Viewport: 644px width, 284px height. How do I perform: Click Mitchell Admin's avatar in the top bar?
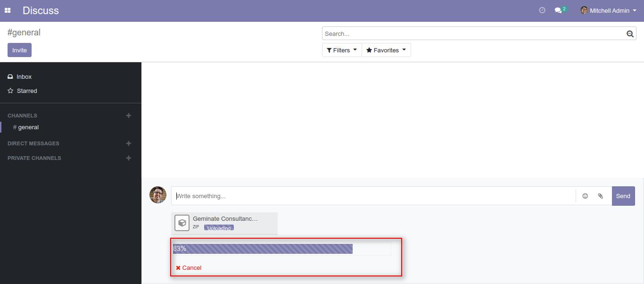584,10
